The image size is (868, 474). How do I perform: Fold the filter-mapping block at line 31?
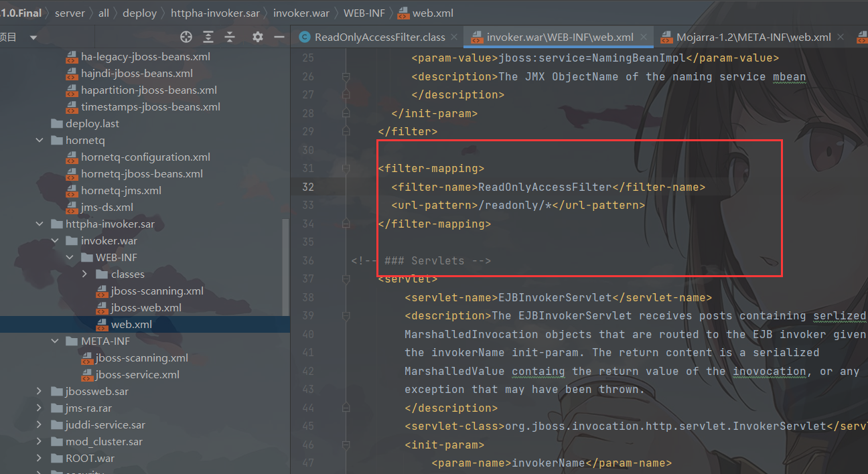[x=346, y=169]
